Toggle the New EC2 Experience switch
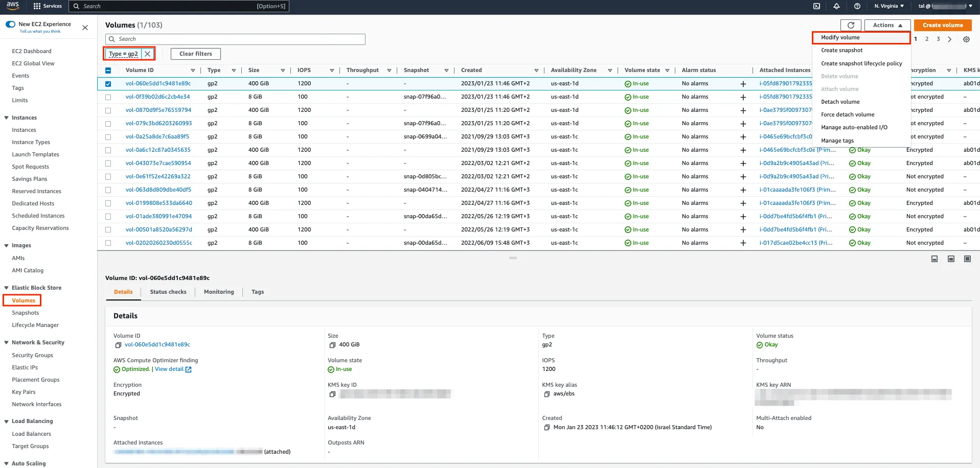 coord(10,24)
